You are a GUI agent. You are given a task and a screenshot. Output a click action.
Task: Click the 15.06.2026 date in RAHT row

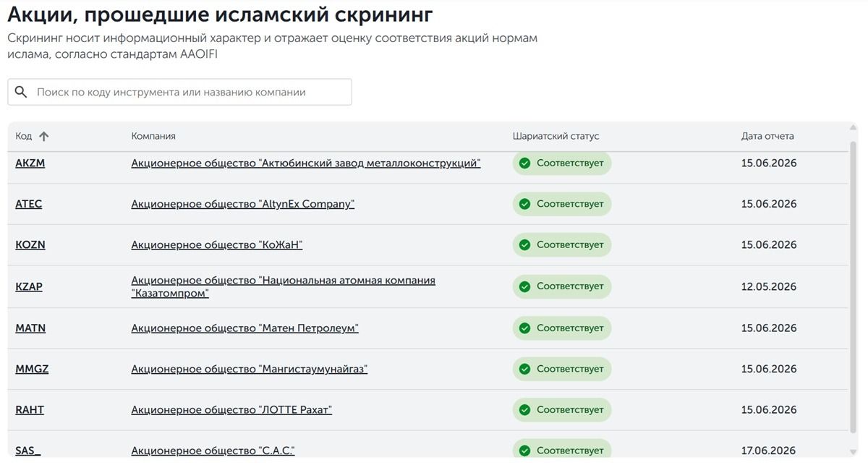coord(769,410)
